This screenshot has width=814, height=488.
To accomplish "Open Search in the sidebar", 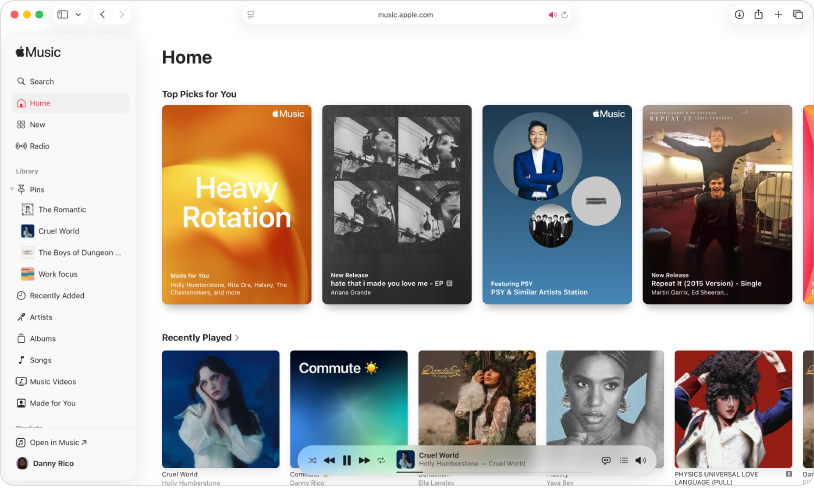I will [x=70, y=82].
